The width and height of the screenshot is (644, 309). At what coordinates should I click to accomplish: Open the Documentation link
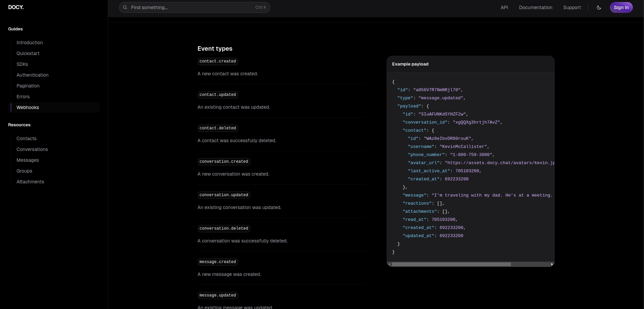536,7
